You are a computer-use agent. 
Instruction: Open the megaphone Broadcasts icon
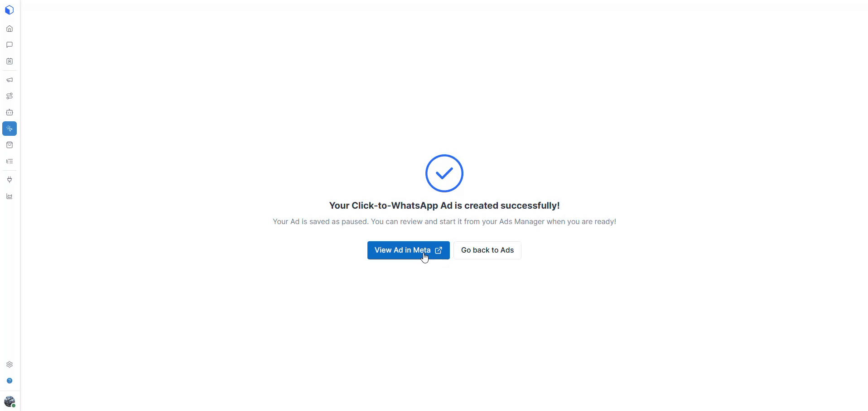tap(10, 80)
